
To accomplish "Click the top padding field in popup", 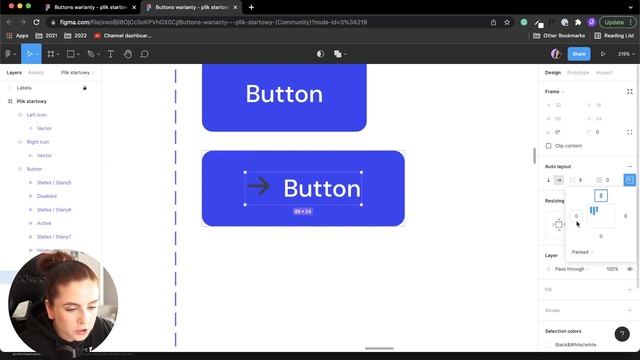I will (x=601, y=196).
